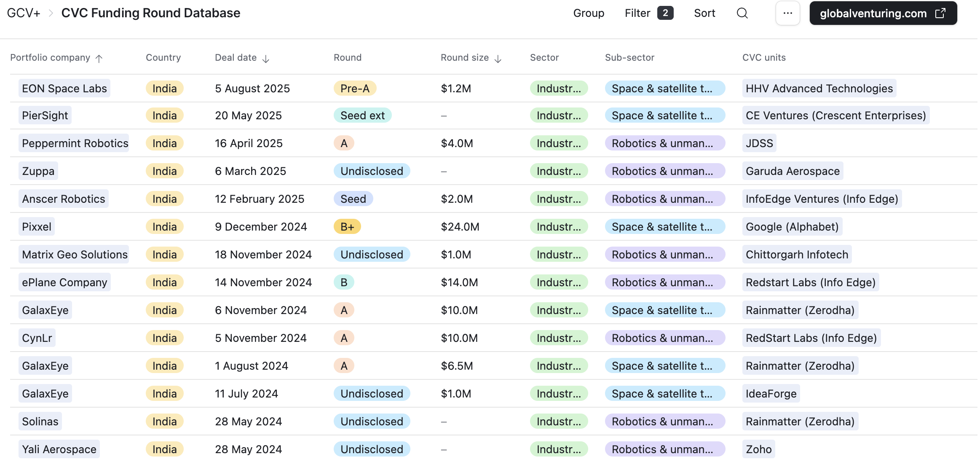Open the Sort options

point(704,13)
